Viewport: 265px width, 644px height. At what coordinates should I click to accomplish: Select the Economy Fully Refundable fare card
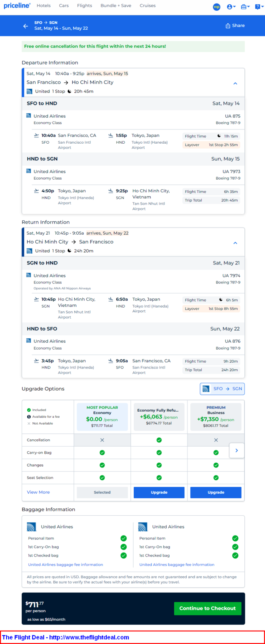click(x=159, y=417)
